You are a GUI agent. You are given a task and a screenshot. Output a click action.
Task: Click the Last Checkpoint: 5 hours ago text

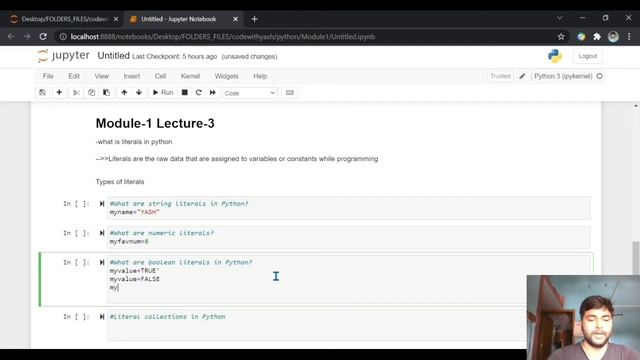(175, 56)
